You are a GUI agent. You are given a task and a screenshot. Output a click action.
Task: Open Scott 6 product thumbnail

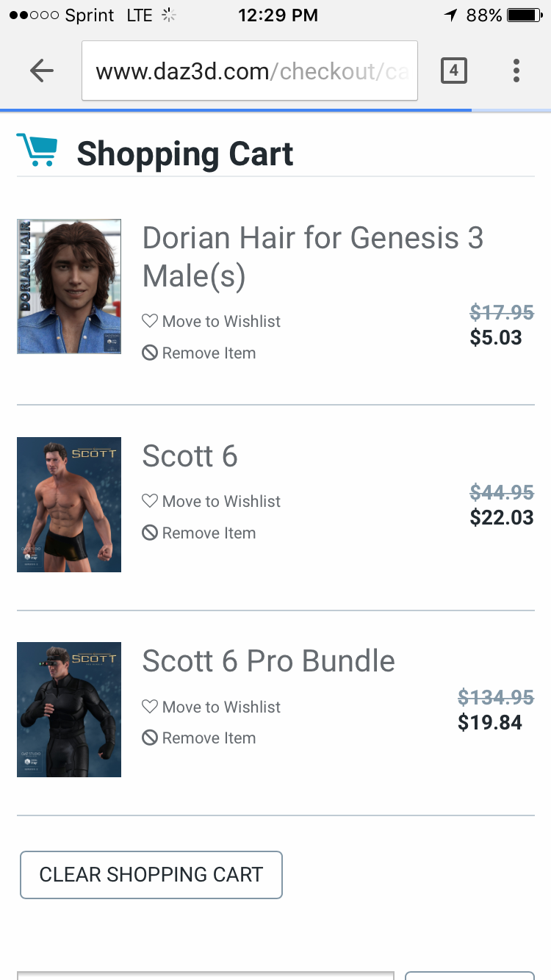[69, 505]
